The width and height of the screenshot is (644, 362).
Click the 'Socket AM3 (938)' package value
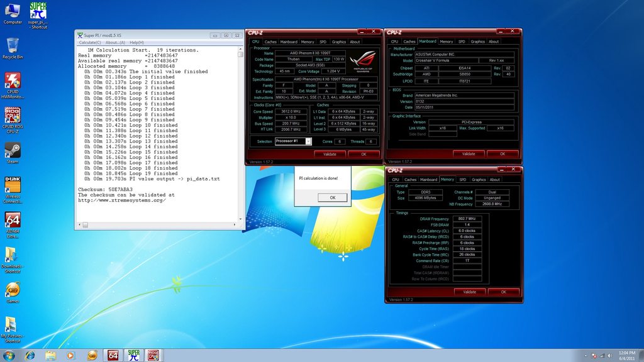pyautogui.click(x=310, y=65)
